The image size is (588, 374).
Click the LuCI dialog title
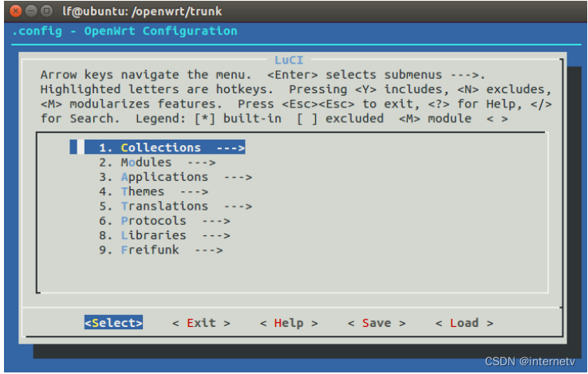click(289, 60)
